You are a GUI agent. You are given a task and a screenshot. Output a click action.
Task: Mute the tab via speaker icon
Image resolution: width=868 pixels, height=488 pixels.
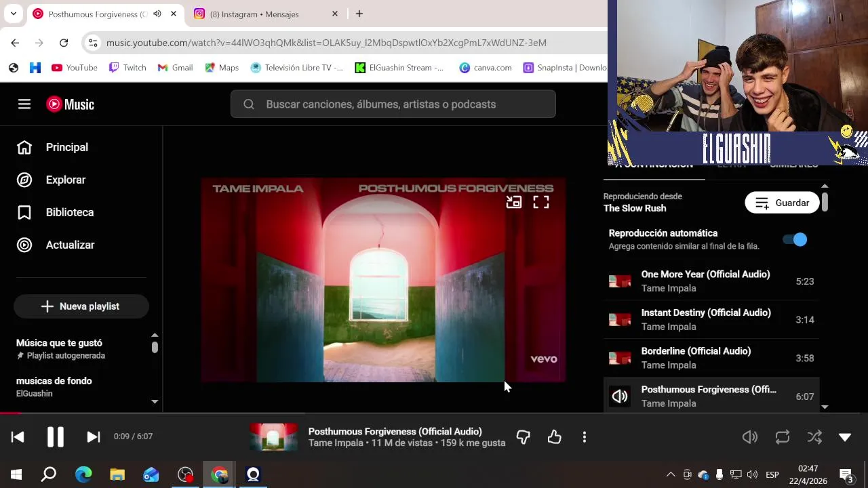[x=157, y=14]
